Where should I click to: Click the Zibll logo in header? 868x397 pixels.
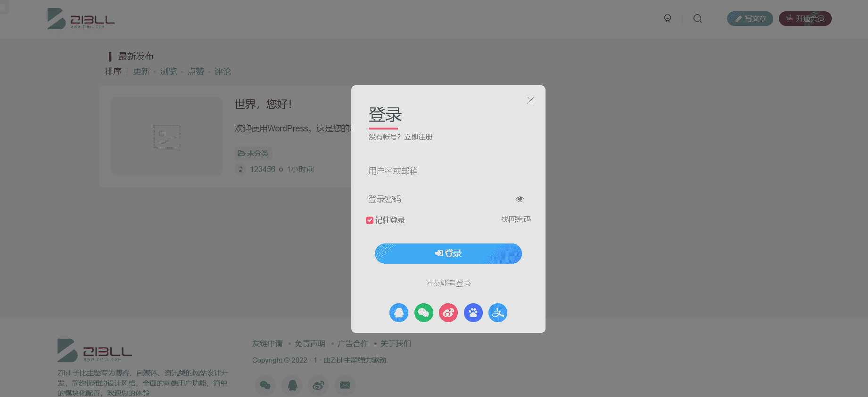81,19
